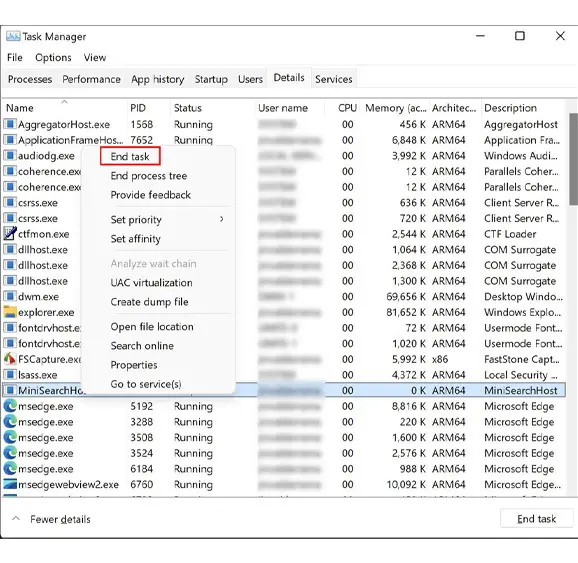Click the vertical scrollbar thumb
The width and height of the screenshot is (578, 563).
tap(573, 159)
